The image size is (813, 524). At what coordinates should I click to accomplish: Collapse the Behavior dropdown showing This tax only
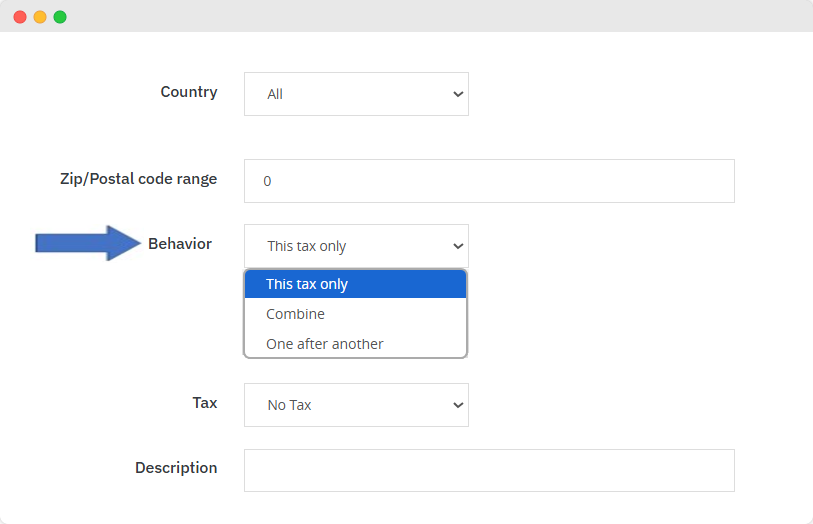point(355,246)
